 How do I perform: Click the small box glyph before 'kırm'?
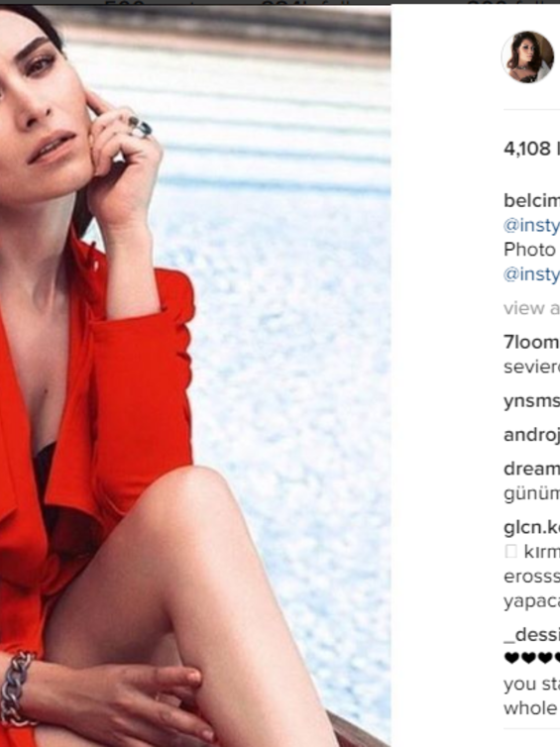[x=510, y=552]
